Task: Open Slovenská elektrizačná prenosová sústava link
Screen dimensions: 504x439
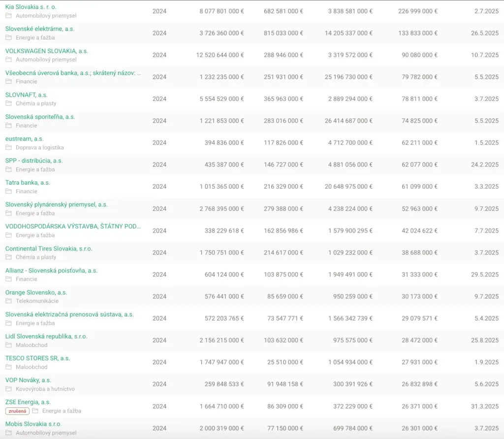Action: [x=69, y=314]
